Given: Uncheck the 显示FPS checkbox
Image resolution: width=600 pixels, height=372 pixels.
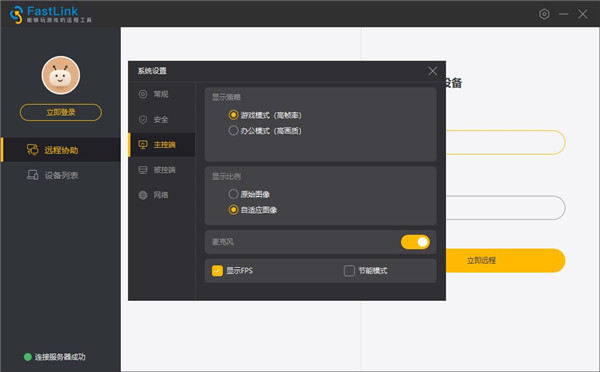Looking at the screenshot, I should (x=217, y=271).
